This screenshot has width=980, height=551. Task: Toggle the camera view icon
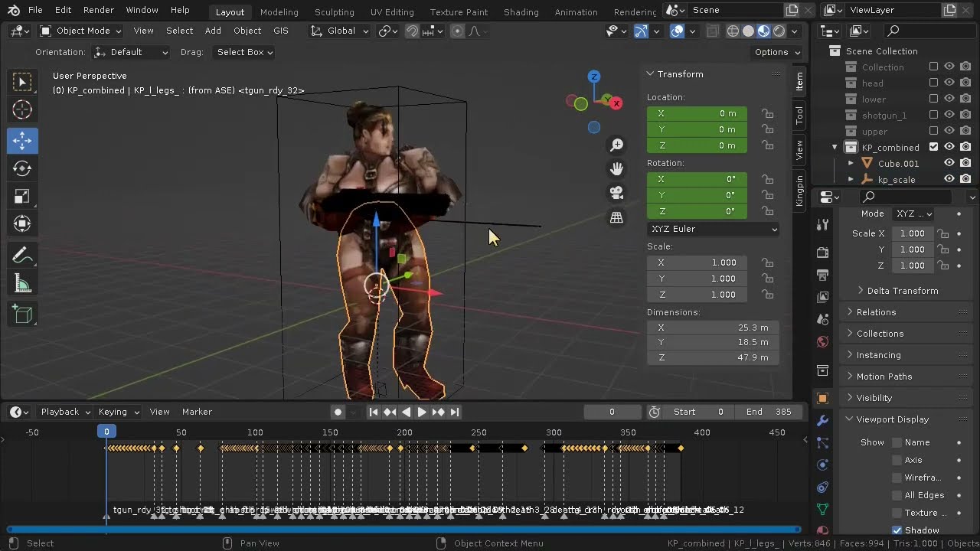click(616, 193)
